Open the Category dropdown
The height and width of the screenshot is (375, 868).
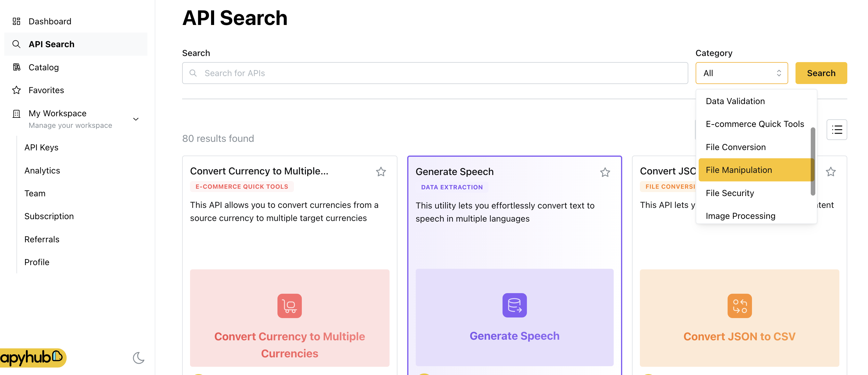(742, 73)
